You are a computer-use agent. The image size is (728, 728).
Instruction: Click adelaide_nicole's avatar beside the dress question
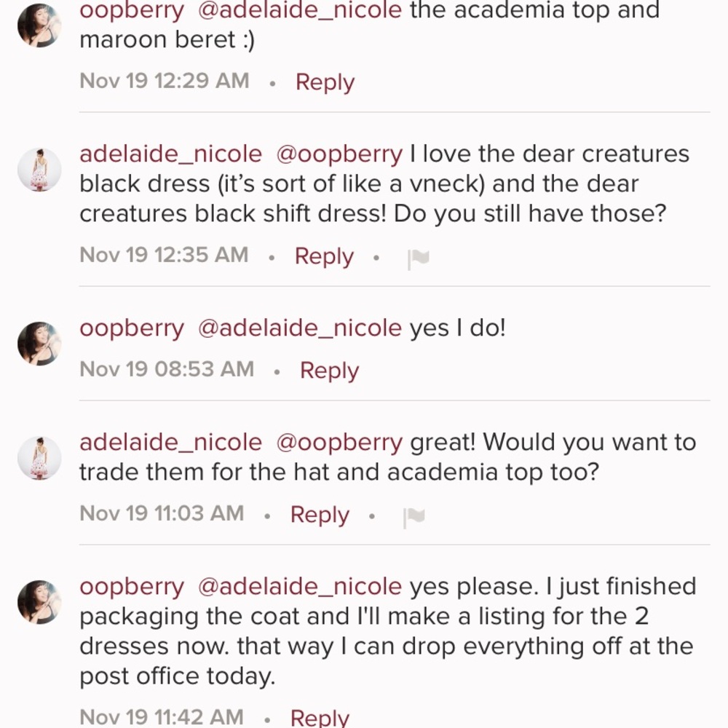(x=39, y=169)
